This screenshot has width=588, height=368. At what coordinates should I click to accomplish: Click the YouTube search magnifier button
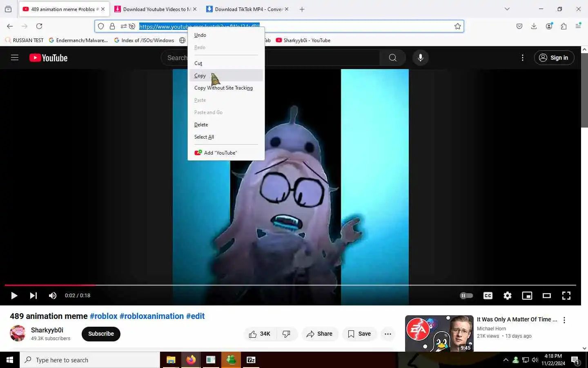pos(392,58)
